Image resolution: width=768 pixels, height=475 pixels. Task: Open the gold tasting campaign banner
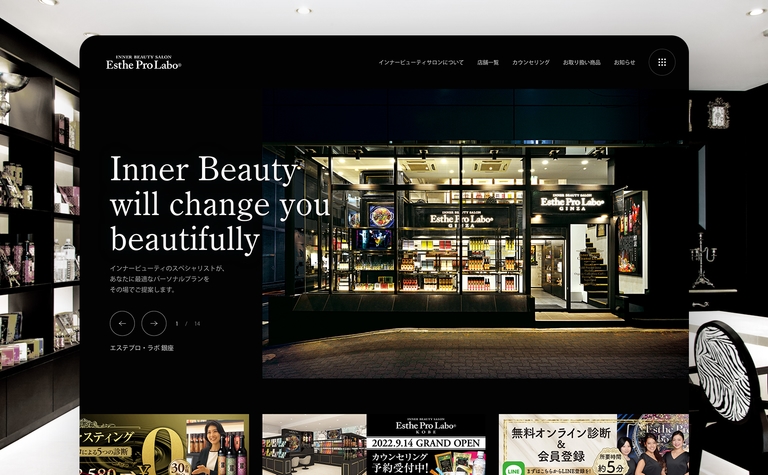[164, 445]
